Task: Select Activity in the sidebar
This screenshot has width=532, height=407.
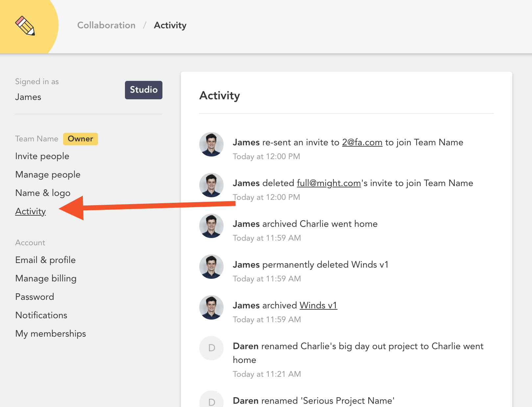Action: click(31, 211)
